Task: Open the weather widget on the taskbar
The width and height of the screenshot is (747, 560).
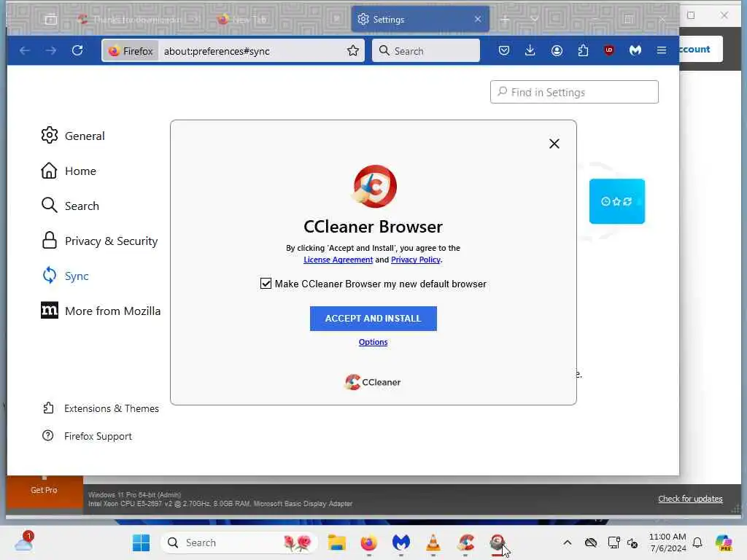Action: [24, 542]
